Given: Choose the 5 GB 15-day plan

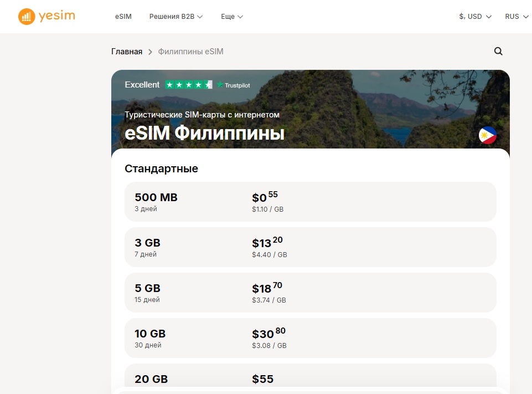Looking at the screenshot, I should (x=310, y=293).
